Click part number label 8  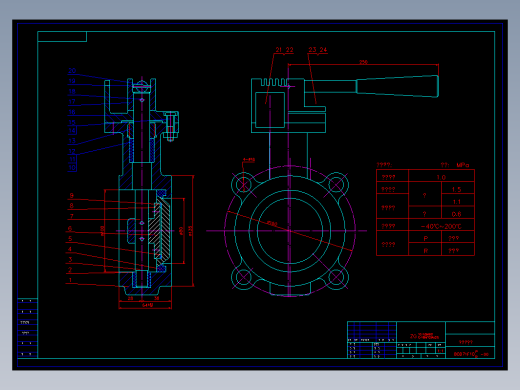[71, 206]
